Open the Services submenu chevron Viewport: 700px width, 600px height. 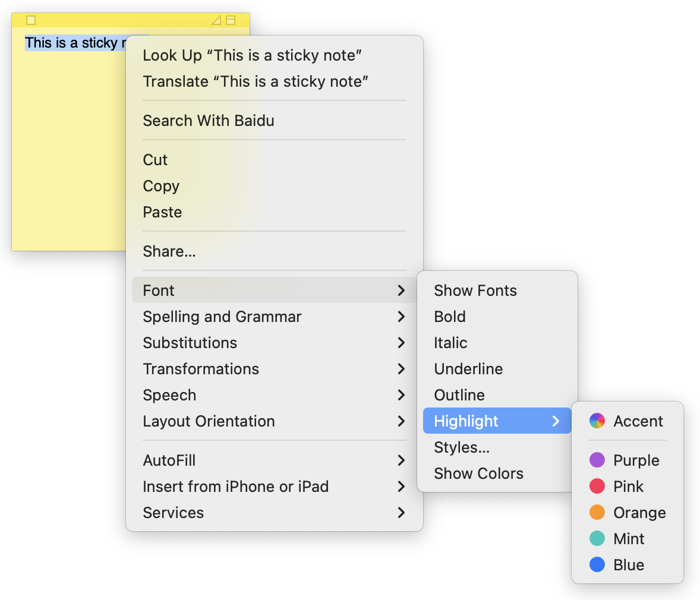401,513
